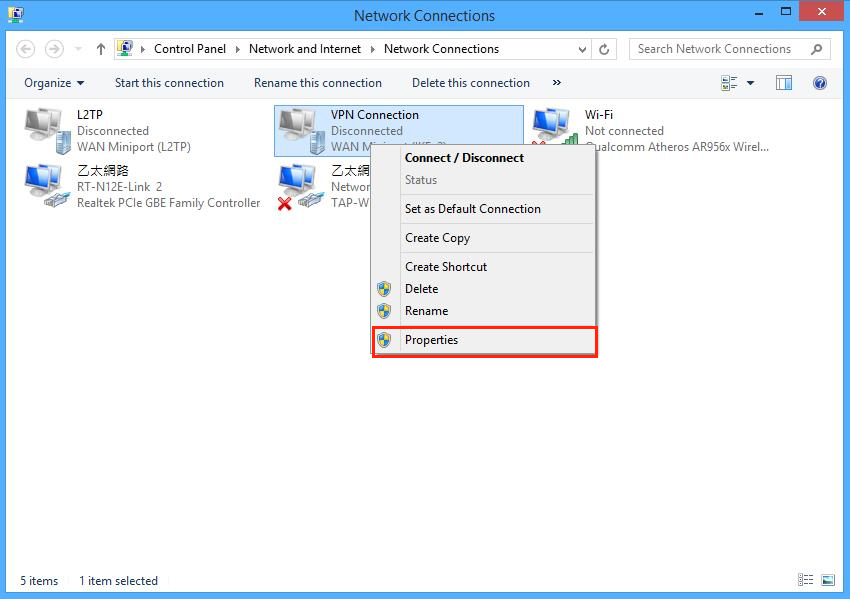This screenshot has width=850, height=599.
Task: Click the refresh button in address bar
Action: pyautogui.click(x=605, y=49)
